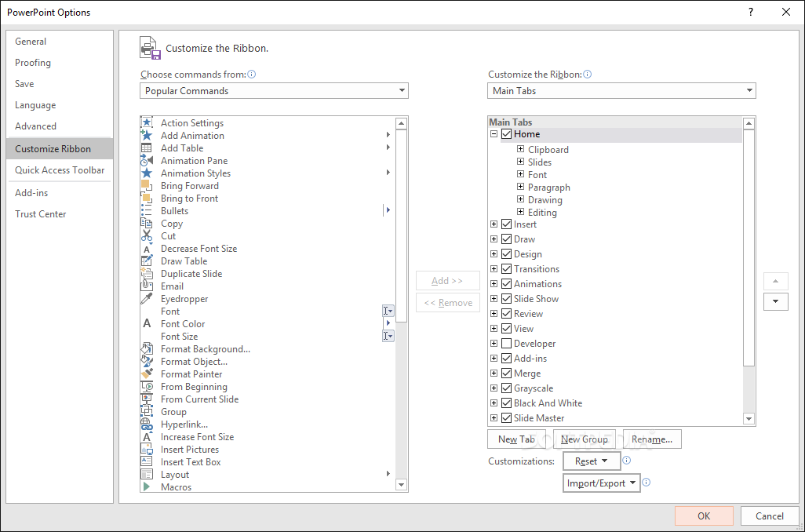
Task: Click the dialog Help question mark
Action: point(751,12)
